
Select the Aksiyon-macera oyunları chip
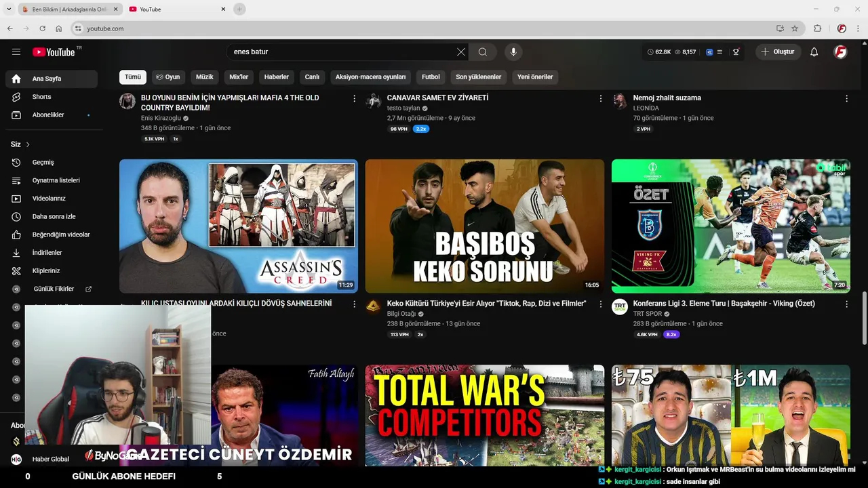pyautogui.click(x=370, y=77)
